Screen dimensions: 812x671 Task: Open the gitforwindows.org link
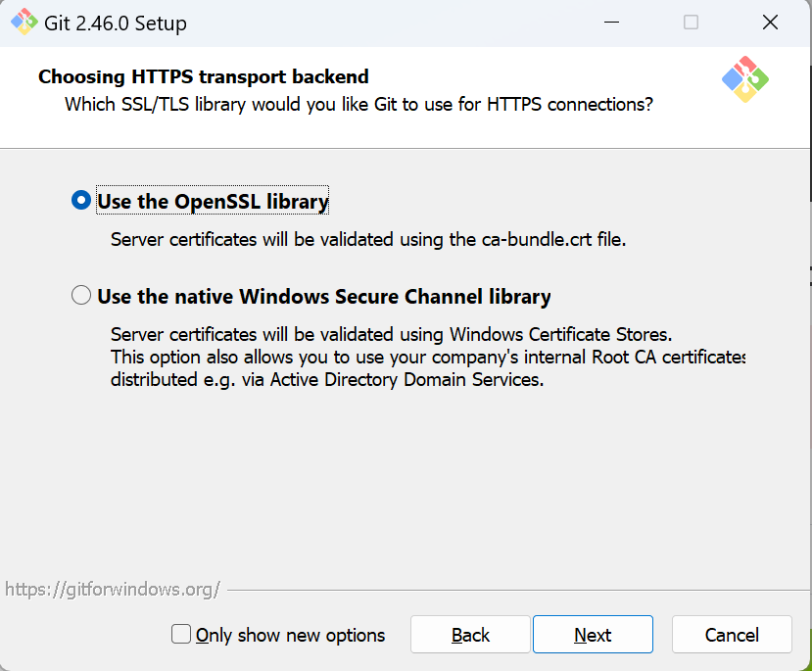pyautogui.click(x=113, y=589)
